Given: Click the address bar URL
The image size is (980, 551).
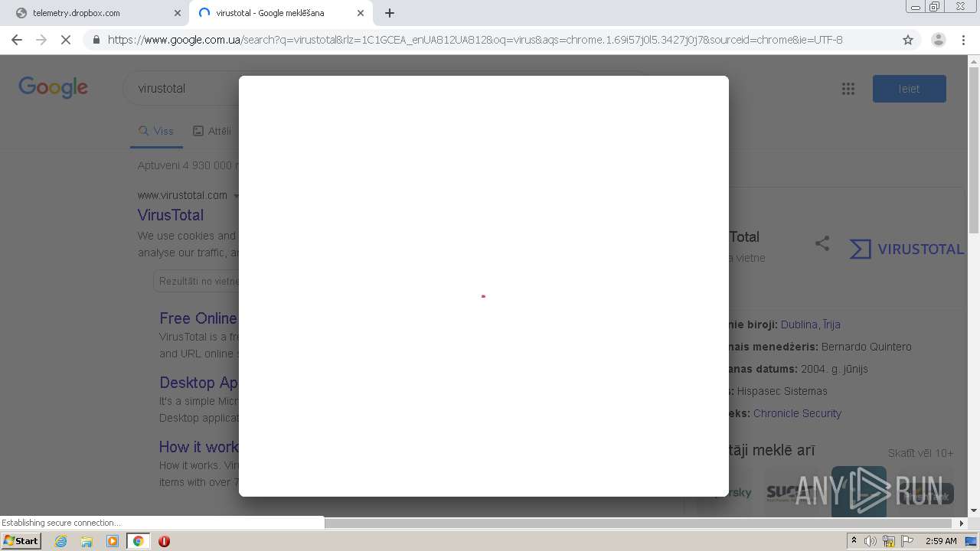Looking at the screenshot, I should [x=475, y=40].
